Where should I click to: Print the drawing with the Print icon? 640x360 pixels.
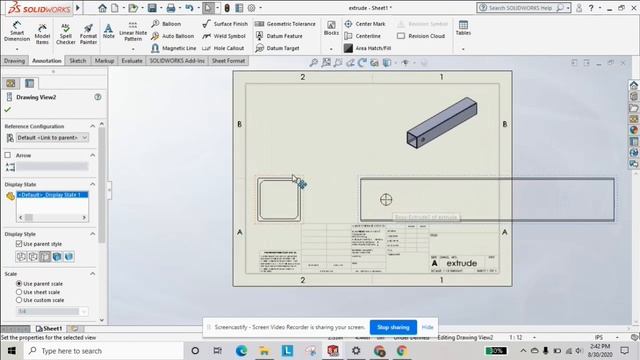171,8
